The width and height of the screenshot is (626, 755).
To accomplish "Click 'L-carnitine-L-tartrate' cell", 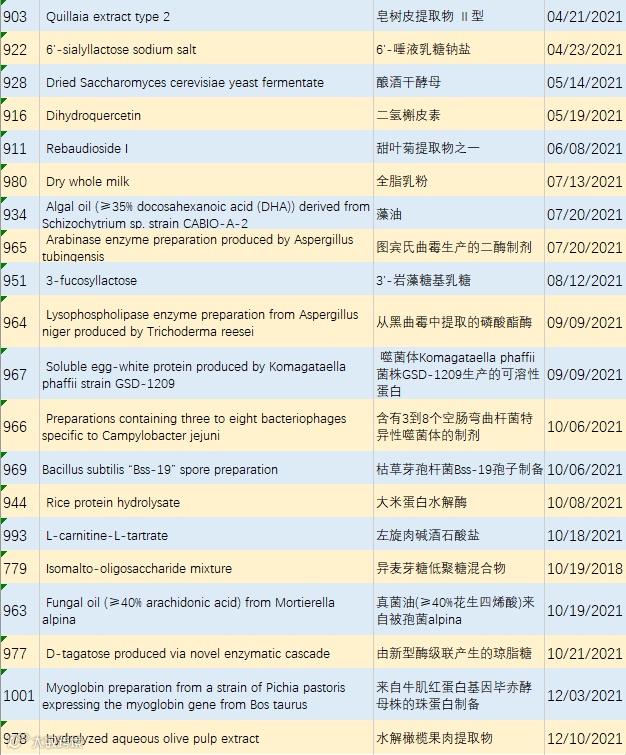I will click(206, 535).
